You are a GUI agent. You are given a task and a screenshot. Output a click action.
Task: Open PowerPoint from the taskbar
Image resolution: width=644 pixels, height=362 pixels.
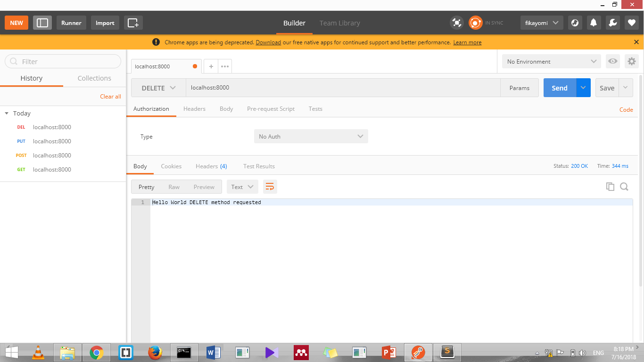pos(388,352)
